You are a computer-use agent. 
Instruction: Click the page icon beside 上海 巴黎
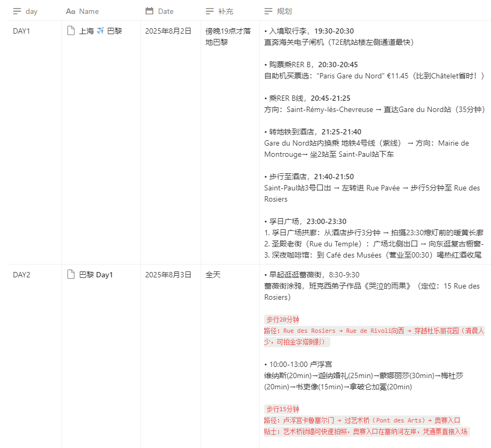(x=70, y=31)
